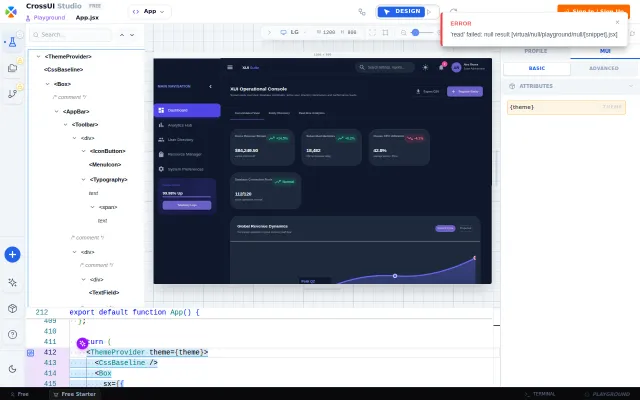Viewport: 640px width, 400px height.
Task: Click the preview notifications bell icon
Action: (441, 67)
